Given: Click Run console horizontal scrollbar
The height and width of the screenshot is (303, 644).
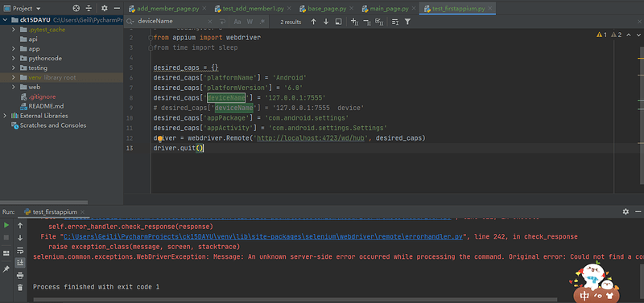Looking at the screenshot, I should coord(294,300).
